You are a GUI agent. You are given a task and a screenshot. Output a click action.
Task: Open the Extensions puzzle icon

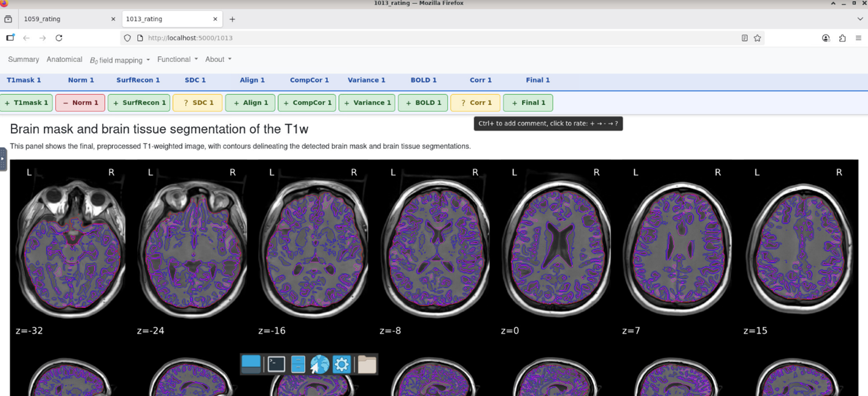[843, 38]
